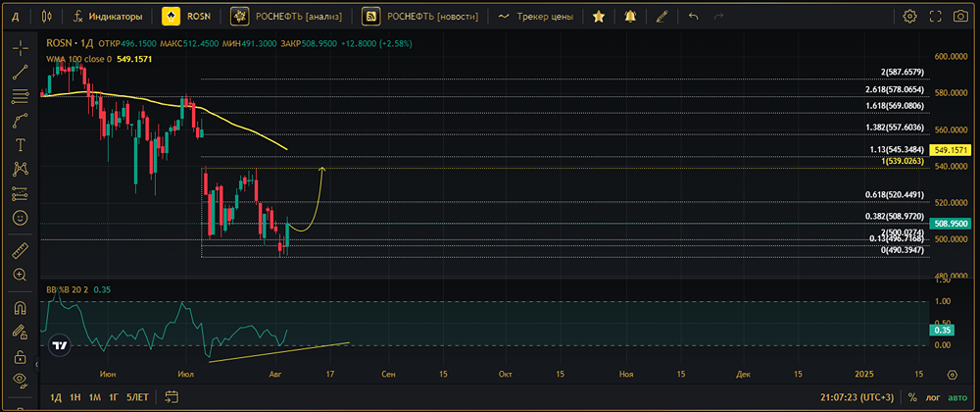Open the Д timeframe interval dropdown

click(16, 17)
